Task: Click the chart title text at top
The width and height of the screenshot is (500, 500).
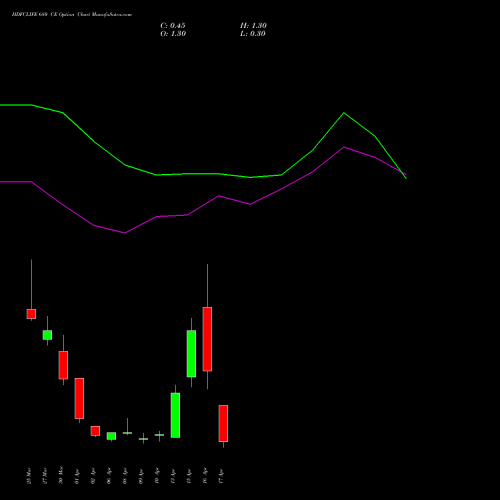Action: 72,15
